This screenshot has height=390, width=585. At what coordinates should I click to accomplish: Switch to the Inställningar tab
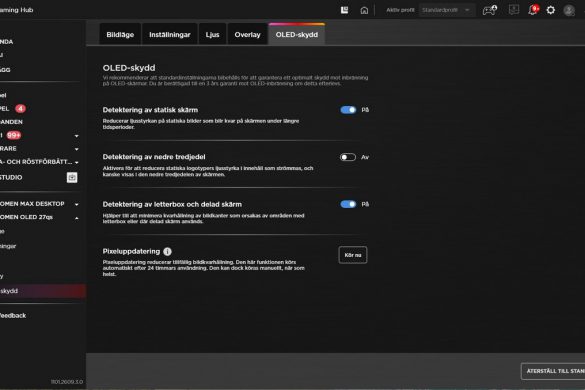tap(170, 35)
